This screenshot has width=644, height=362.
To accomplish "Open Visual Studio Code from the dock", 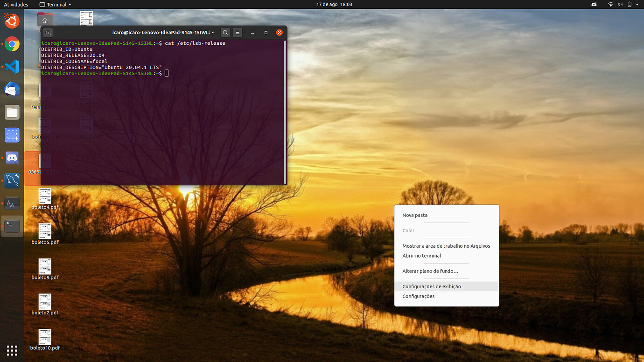I will coord(12,67).
